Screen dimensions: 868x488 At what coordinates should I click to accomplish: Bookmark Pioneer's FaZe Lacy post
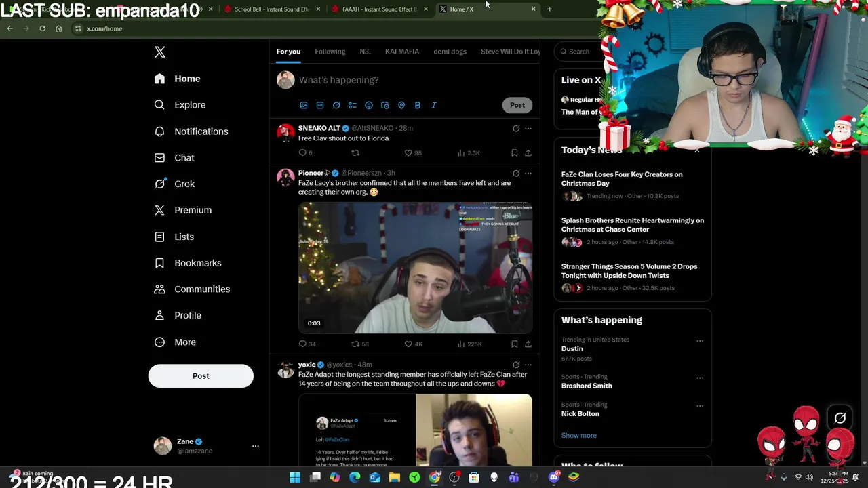tap(515, 344)
